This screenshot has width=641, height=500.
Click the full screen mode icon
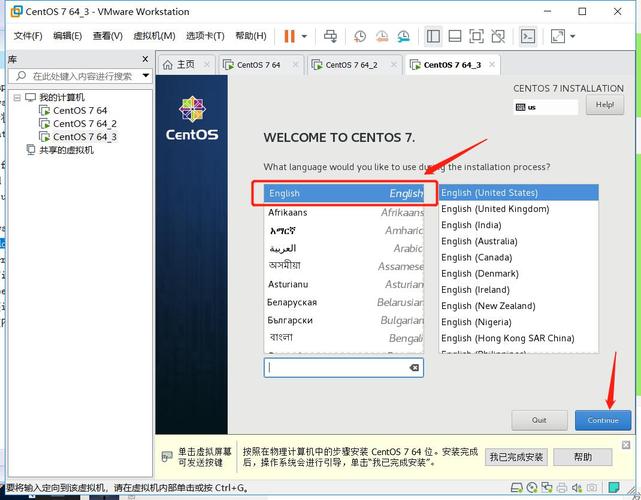click(476, 36)
